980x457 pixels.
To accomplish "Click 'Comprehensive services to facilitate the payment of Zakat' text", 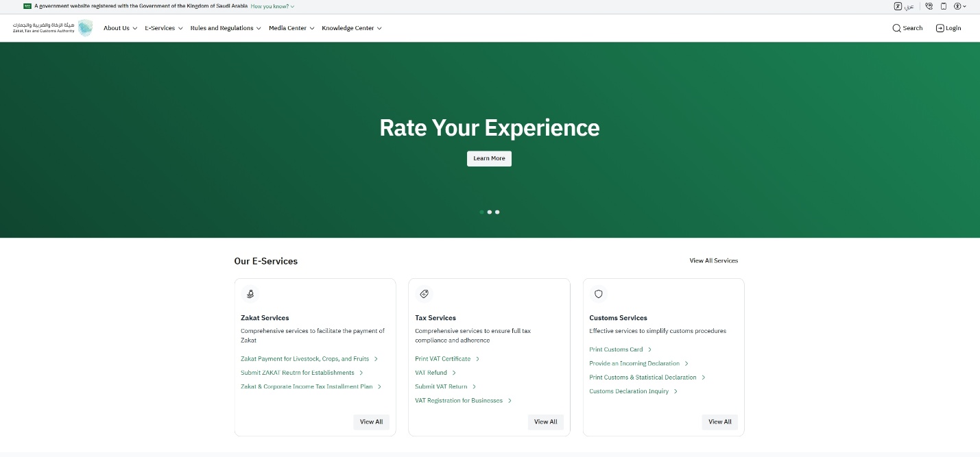I will (x=313, y=336).
